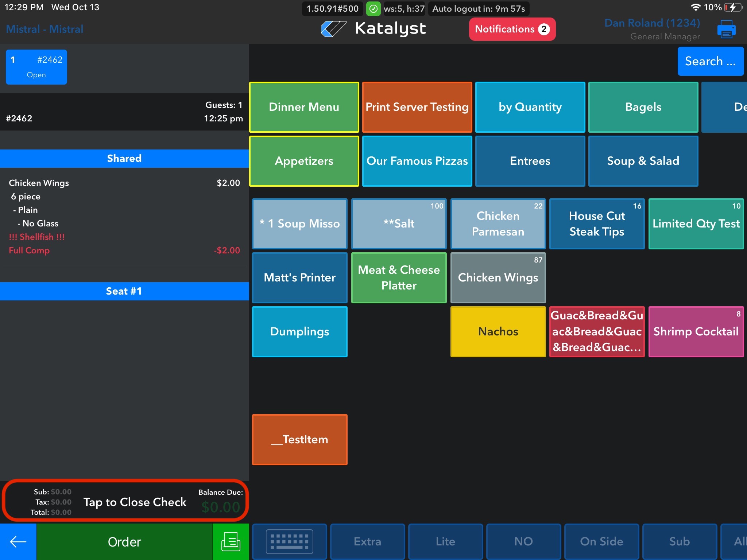This screenshot has height=560, width=747.
Task: Tap the blue printer icon top right
Action: (726, 29)
